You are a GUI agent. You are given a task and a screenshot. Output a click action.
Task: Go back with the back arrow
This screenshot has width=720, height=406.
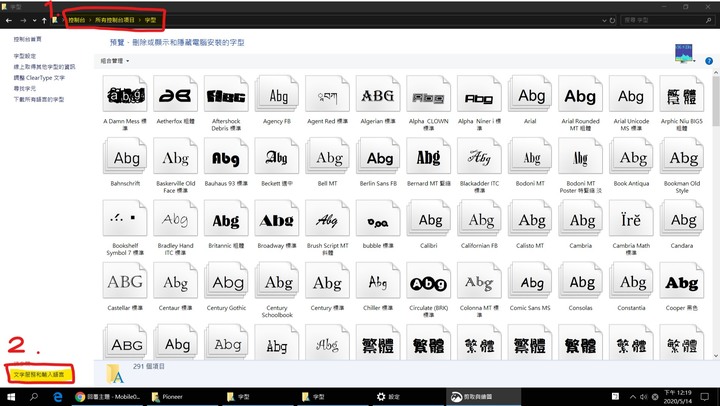point(9,20)
